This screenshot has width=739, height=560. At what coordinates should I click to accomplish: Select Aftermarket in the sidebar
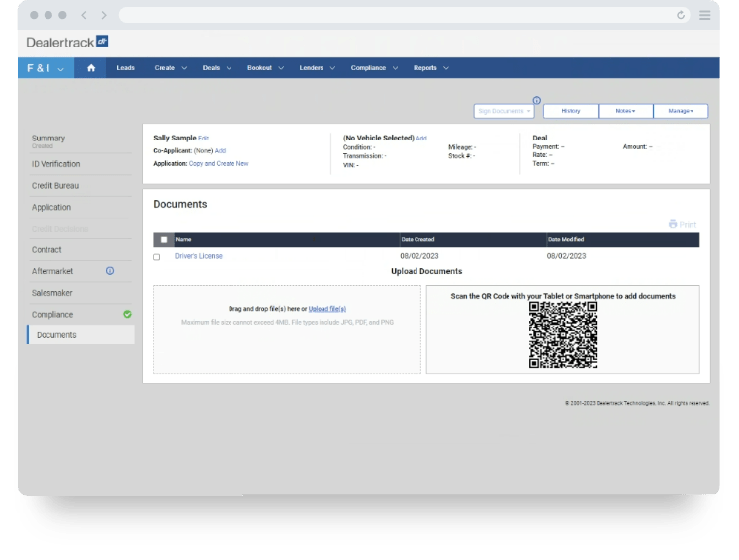coord(52,271)
